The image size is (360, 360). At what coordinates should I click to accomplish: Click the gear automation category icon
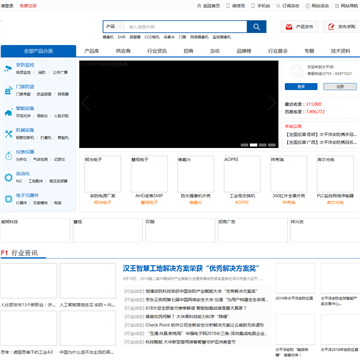(8, 177)
